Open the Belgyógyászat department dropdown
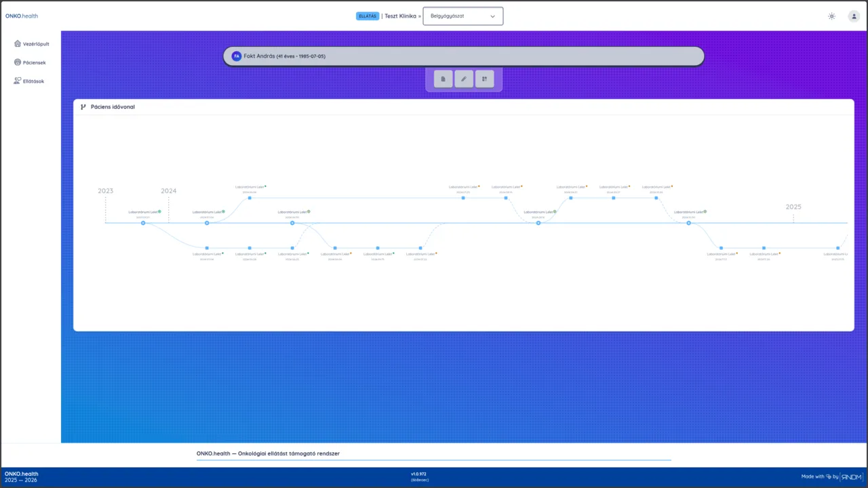Viewport: 868px width, 488px height. coord(463,16)
